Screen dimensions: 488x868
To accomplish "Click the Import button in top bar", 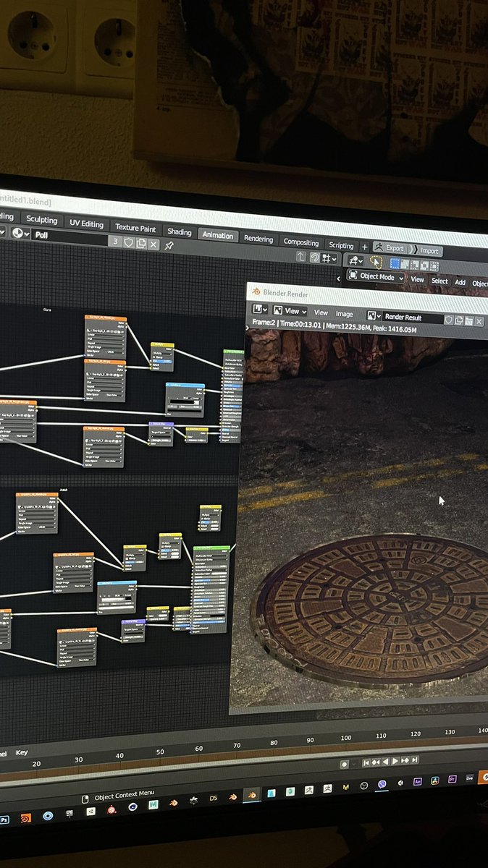I will point(427,251).
